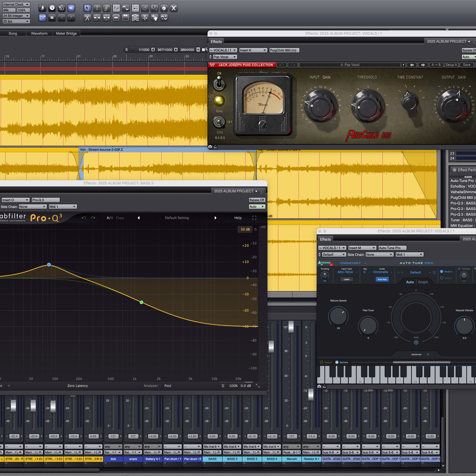
Task: Select the Hand grab tool
Action: (154, 18)
